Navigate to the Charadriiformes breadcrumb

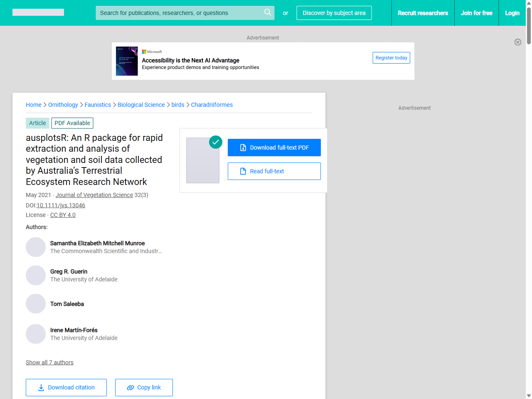coord(212,105)
